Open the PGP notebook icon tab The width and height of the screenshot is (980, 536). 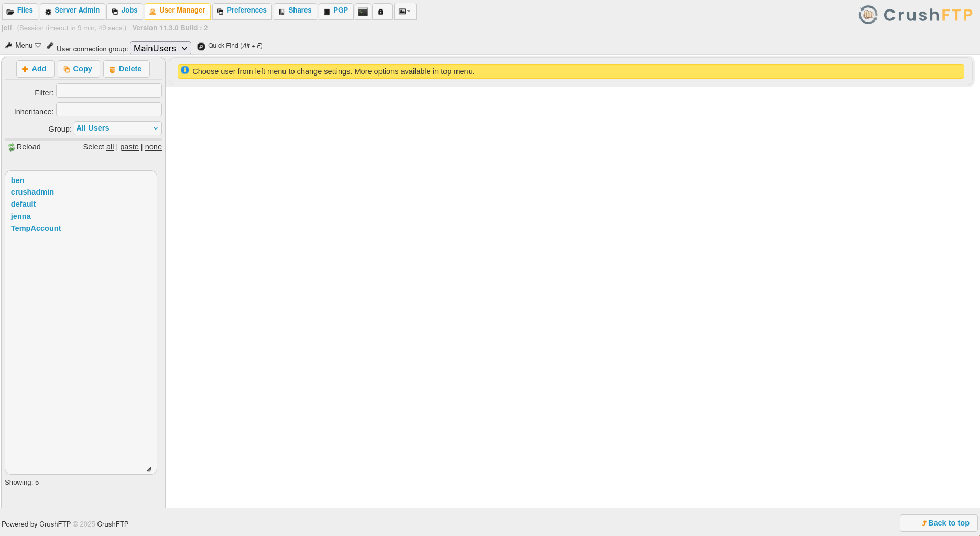326,11
